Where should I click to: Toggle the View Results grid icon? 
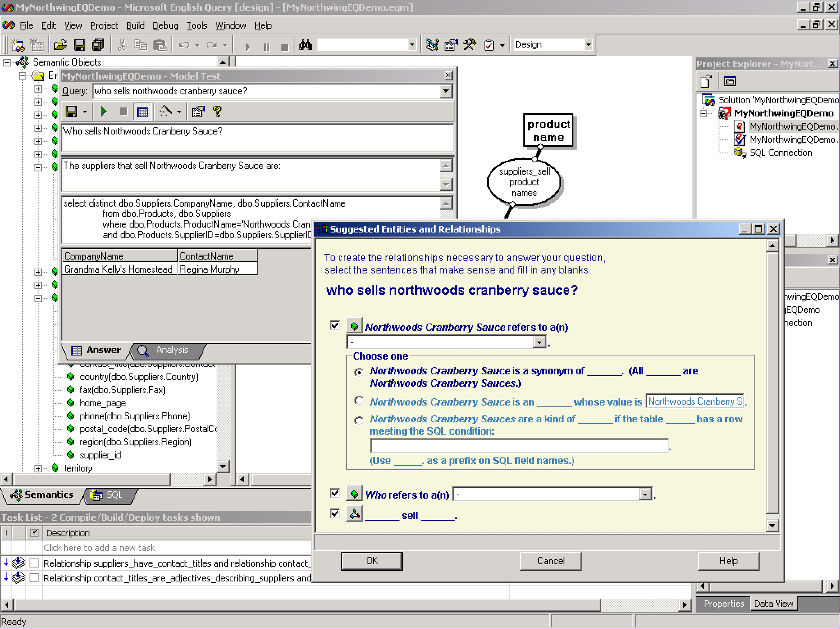coord(142,112)
